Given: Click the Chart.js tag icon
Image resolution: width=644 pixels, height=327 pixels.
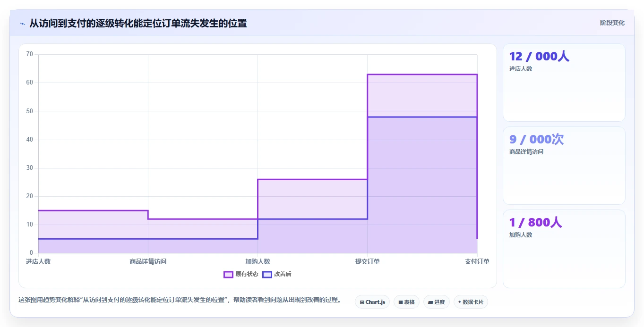Looking at the screenshot, I should [362, 302].
